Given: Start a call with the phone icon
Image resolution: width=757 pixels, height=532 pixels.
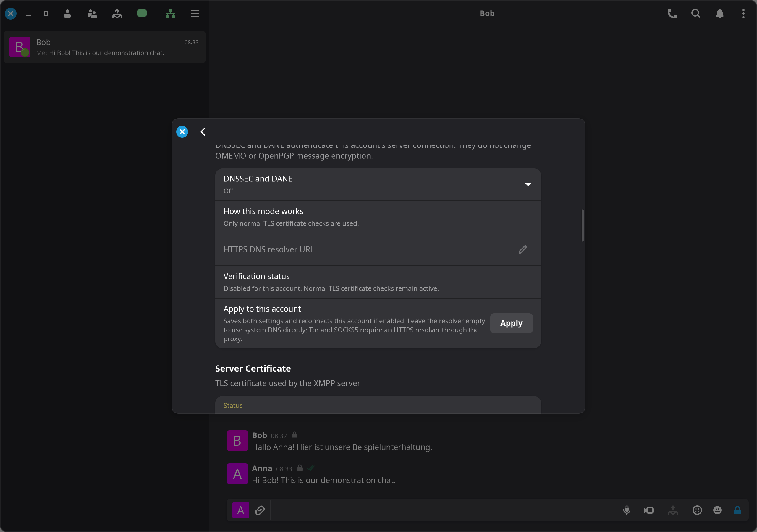Looking at the screenshot, I should (672, 14).
